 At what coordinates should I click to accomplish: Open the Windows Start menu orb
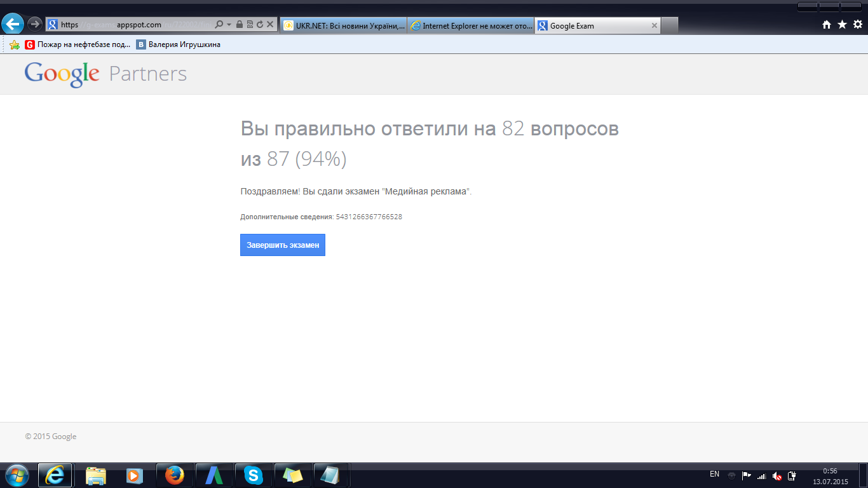pos(17,475)
